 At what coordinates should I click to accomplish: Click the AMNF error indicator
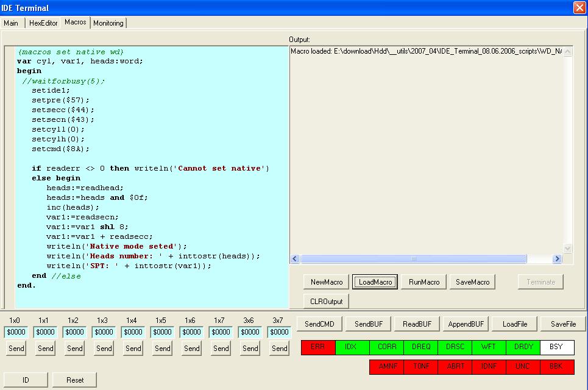coord(387,367)
